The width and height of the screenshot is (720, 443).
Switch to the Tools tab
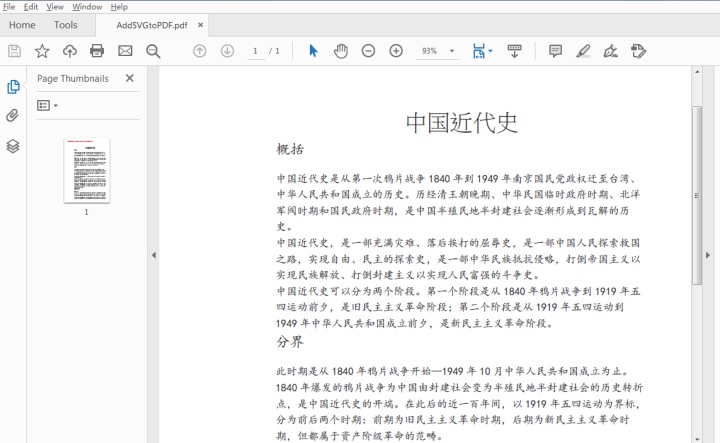point(65,25)
